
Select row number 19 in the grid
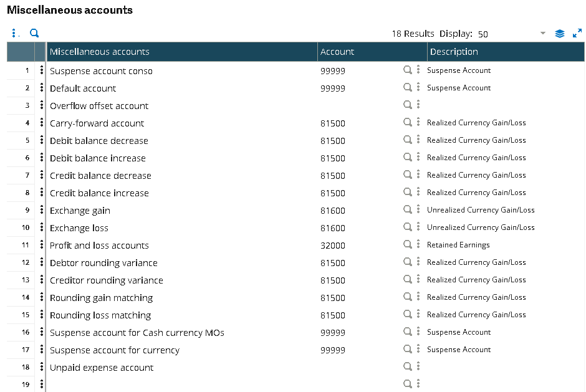[26, 385]
